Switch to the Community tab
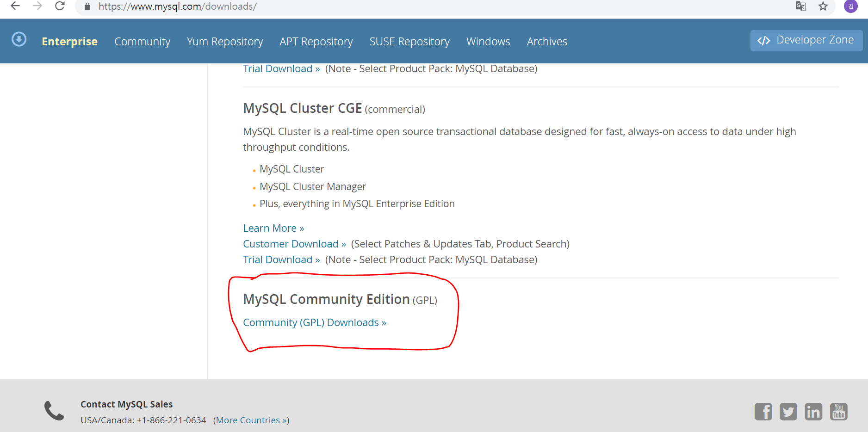 click(142, 42)
